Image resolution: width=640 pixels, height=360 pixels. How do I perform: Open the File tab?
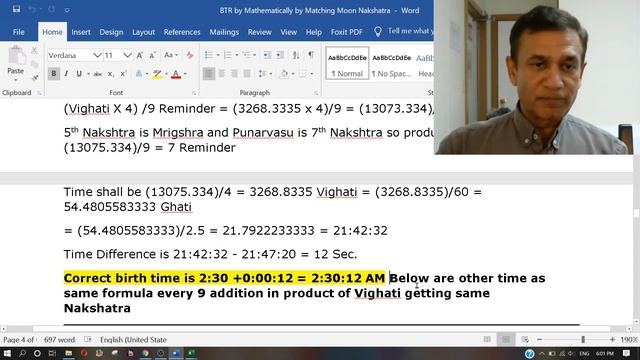18,32
